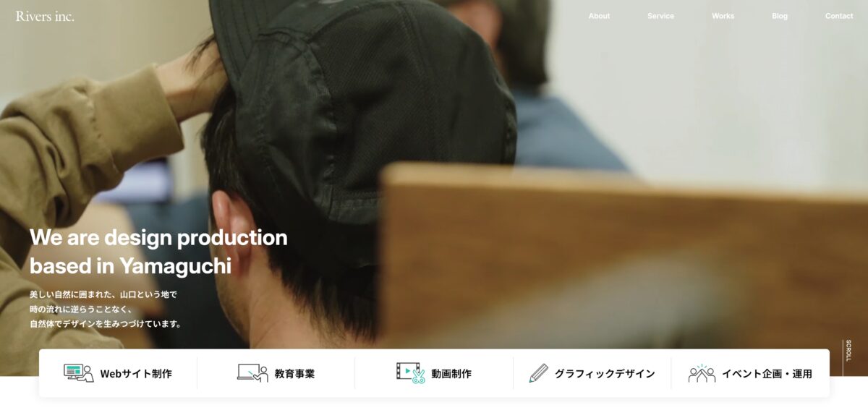
Task: Click the video production film-and-scissors icon
Action: 410,373
